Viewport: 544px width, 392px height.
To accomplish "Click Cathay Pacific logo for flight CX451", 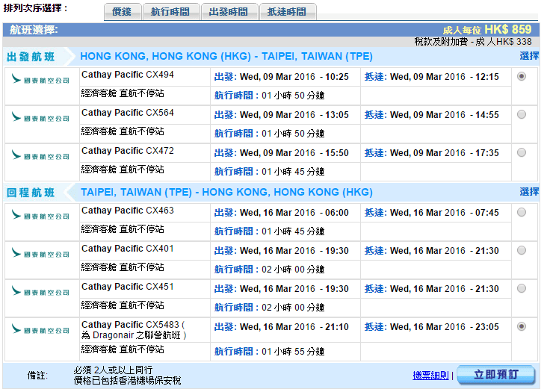I will (41, 291).
